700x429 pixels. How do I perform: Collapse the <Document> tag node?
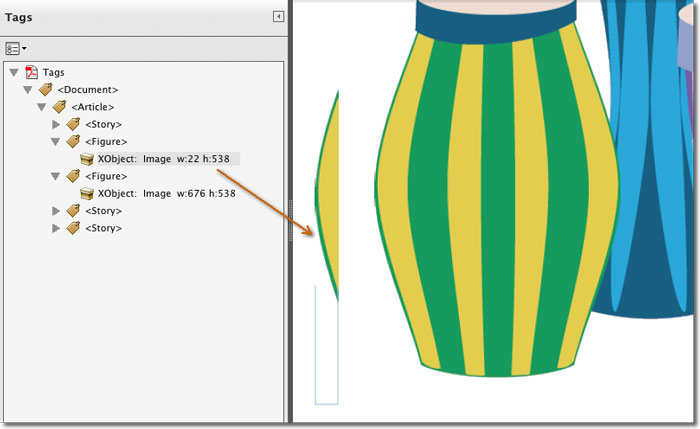point(28,90)
